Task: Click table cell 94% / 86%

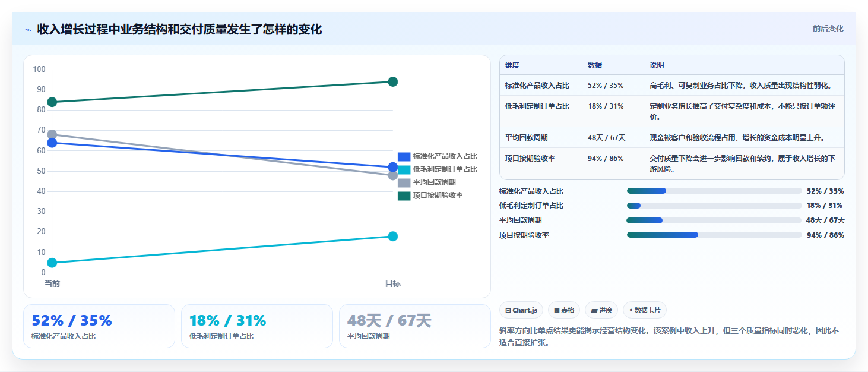Action: [606, 158]
